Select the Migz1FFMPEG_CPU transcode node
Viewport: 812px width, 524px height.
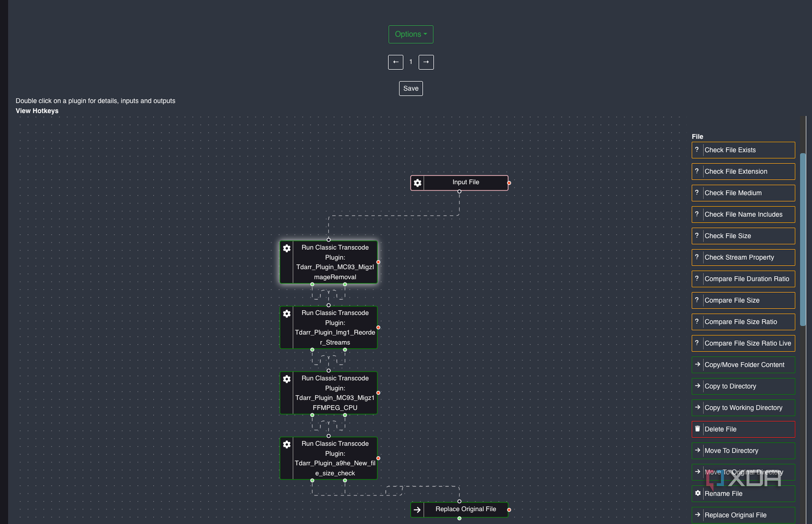[329, 393]
